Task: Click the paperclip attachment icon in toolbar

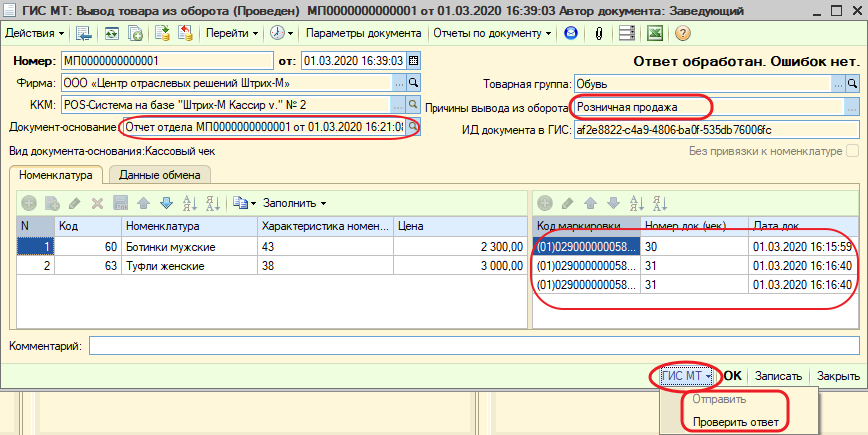Action: pyautogui.click(x=599, y=33)
